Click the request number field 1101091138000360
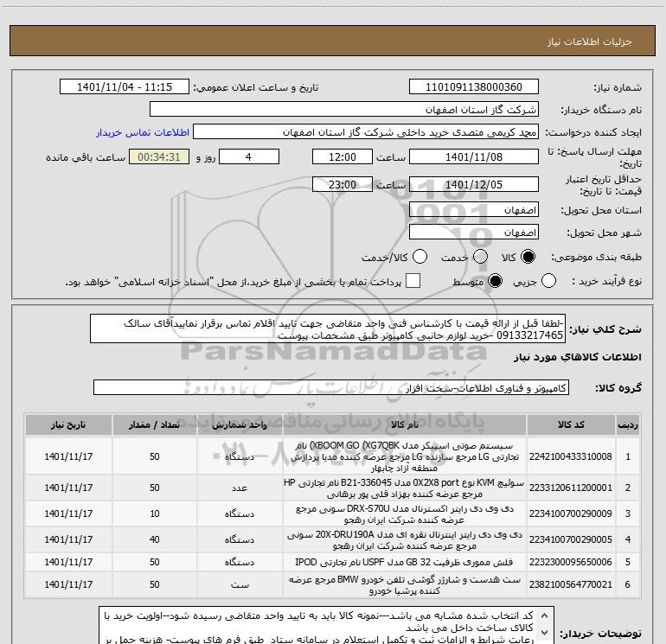This screenshot has width=666, height=644. pyautogui.click(x=474, y=86)
